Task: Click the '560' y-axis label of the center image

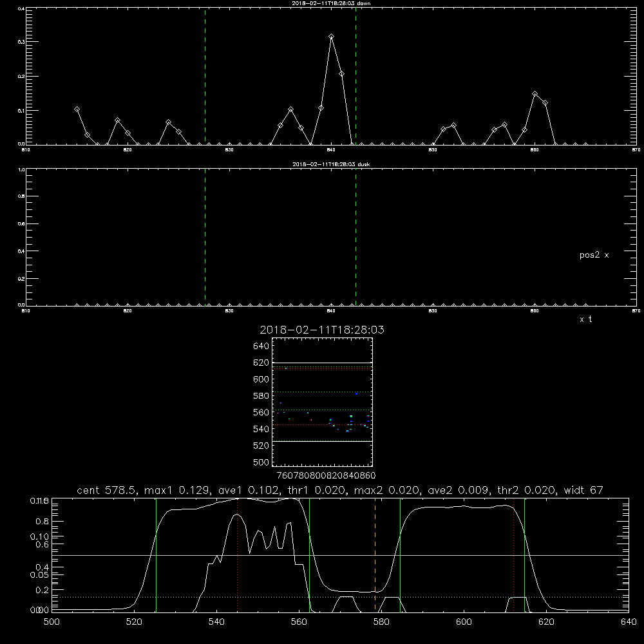Action: click(x=261, y=412)
